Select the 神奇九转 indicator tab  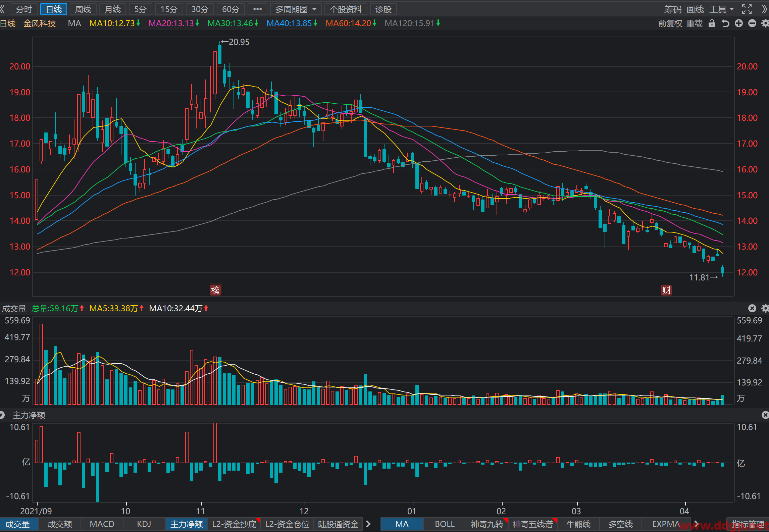487,524
